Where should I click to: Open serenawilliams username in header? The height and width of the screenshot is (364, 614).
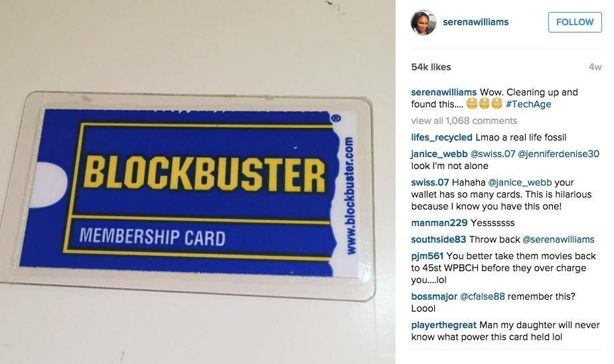pos(476,22)
